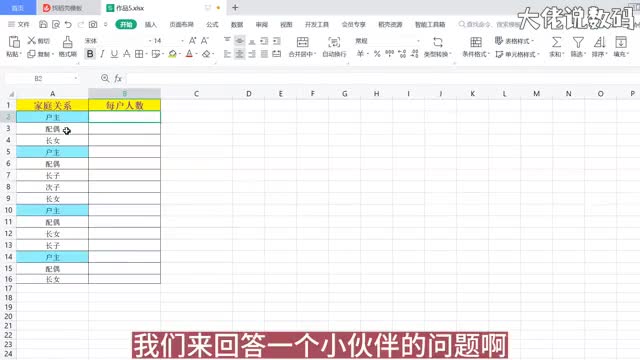Switch to the Page Layout ribbon tab
This screenshot has width=640, height=360.
[x=182, y=24]
